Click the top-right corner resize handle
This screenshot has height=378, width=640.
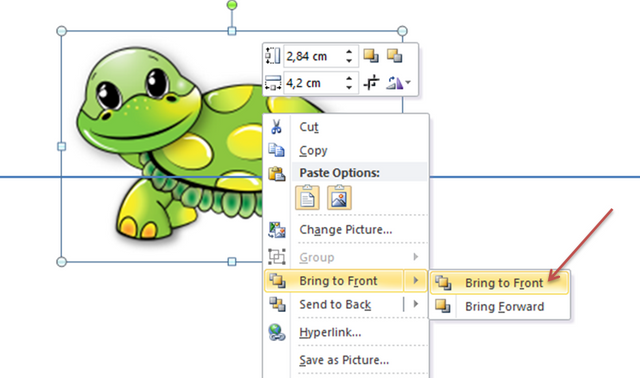click(402, 31)
